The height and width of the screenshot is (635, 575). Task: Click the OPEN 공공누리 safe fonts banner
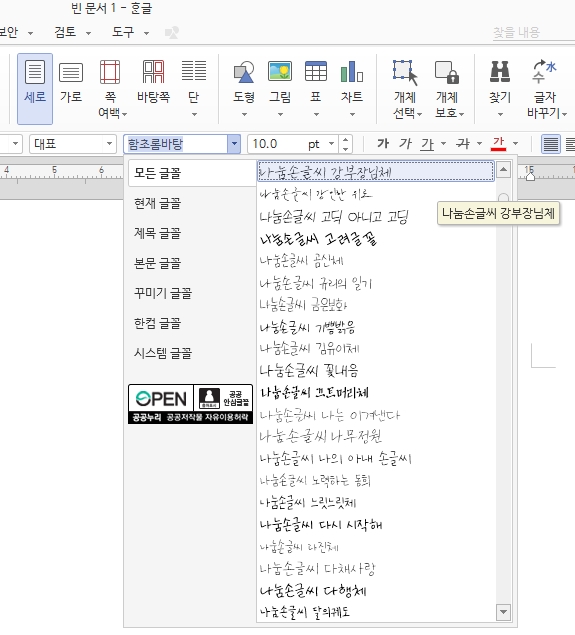[x=190, y=404]
